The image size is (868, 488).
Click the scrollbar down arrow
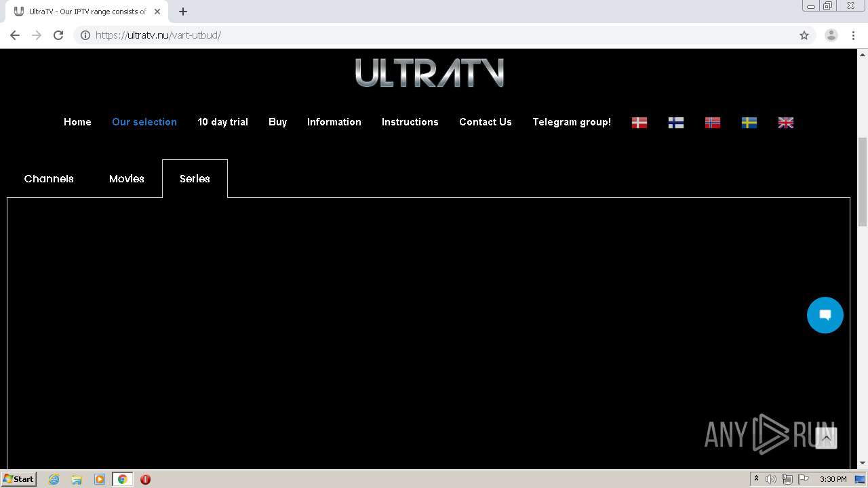click(863, 464)
